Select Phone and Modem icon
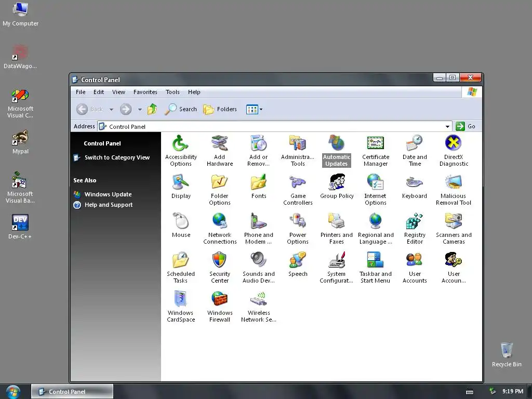 (259, 229)
